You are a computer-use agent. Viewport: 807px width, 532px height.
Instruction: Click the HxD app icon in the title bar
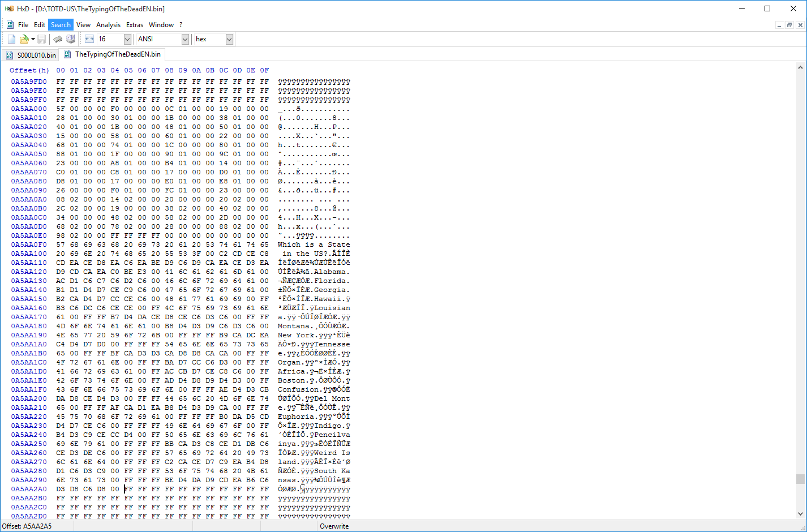point(9,8)
